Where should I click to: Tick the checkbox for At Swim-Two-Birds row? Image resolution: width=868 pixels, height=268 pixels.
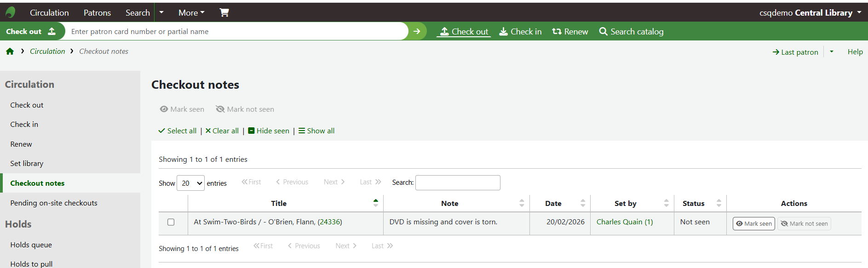[x=171, y=222]
